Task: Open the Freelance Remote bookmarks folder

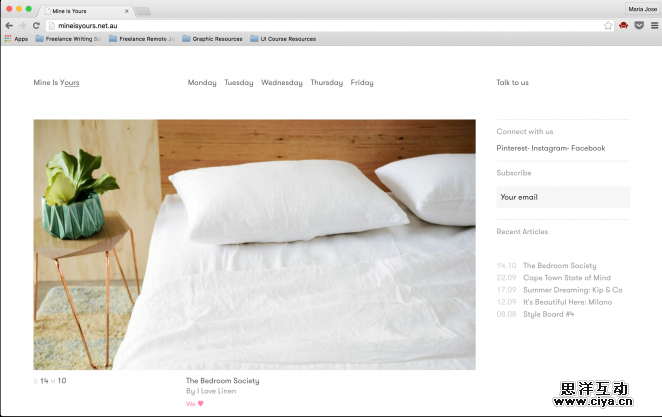Action: coord(141,39)
